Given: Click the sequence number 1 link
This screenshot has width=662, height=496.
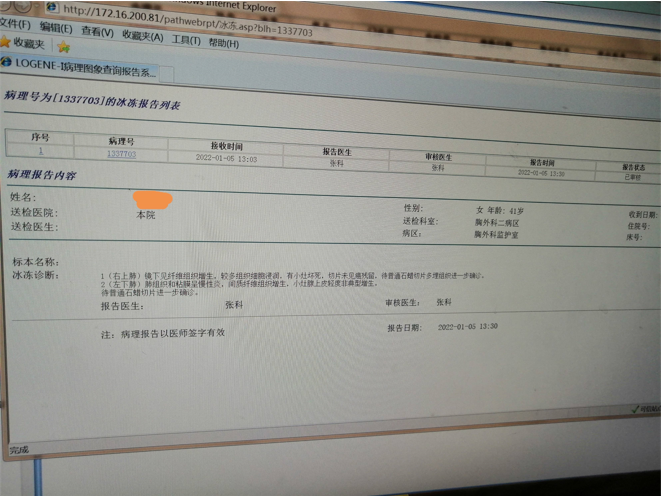Looking at the screenshot, I should [x=40, y=150].
